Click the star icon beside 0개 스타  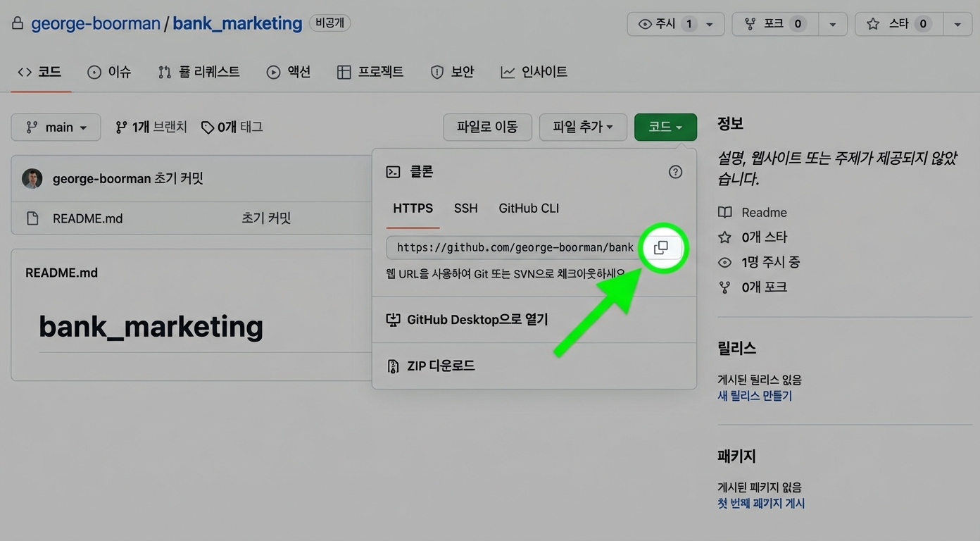click(x=724, y=237)
